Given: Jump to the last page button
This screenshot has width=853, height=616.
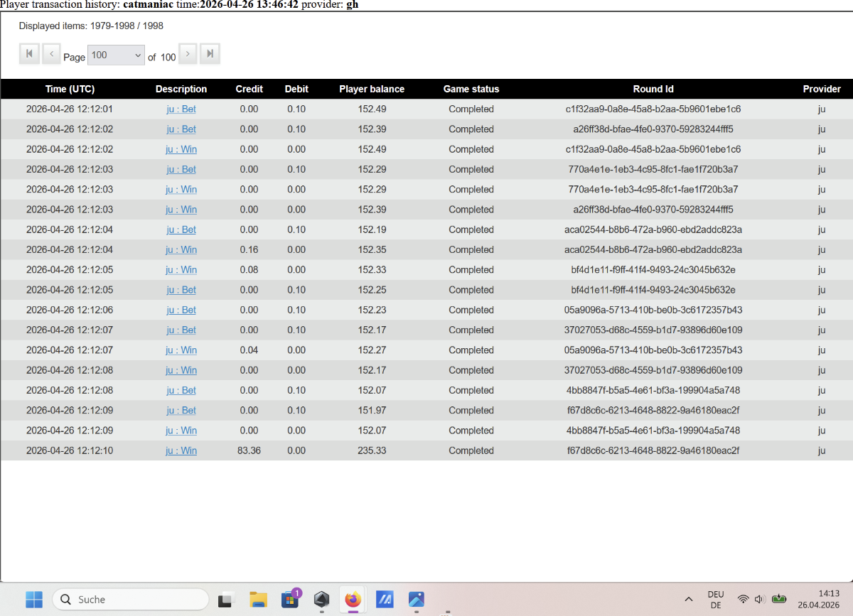Looking at the screenshot, I should pos(210,54).
